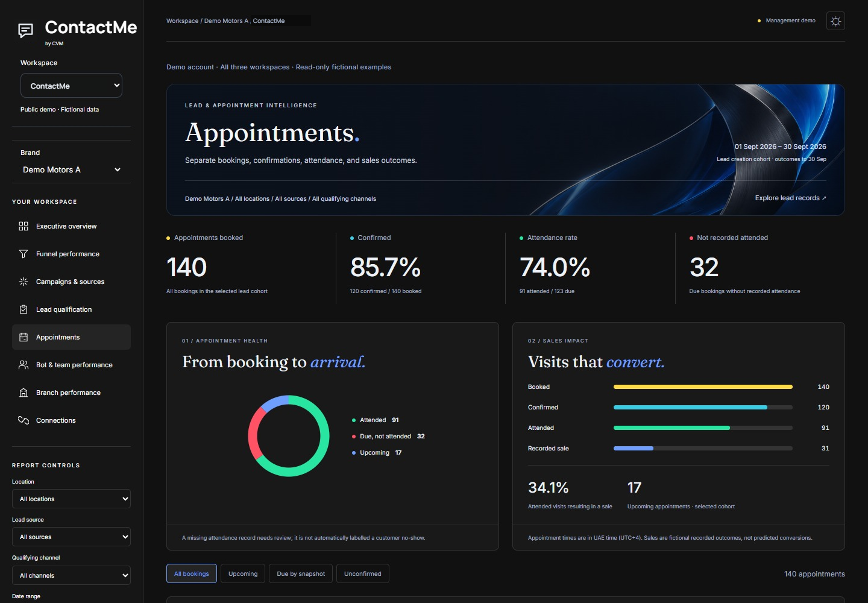
Task: Expand the All sources dropdown
Action: [x=71, y=537]
